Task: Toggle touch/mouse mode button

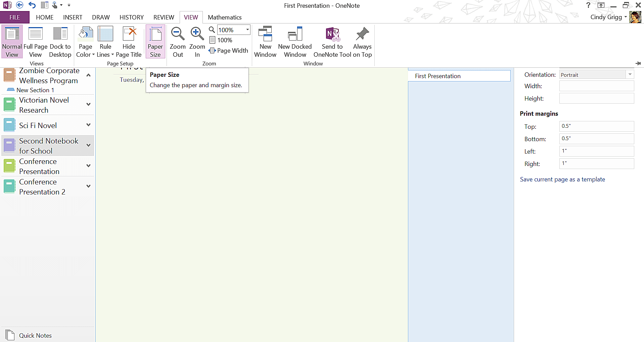Action: pyautogui.click(x=55, y=5)
